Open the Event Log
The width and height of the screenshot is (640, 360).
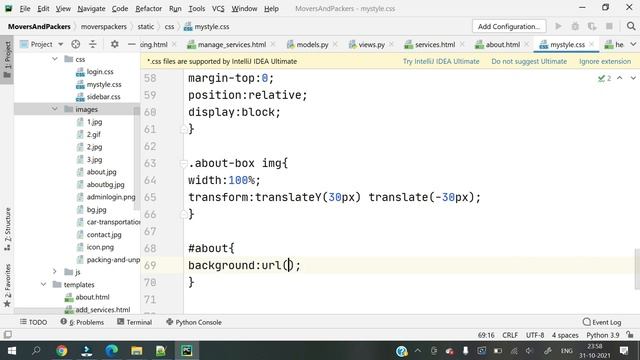click(x=602, y=322)
